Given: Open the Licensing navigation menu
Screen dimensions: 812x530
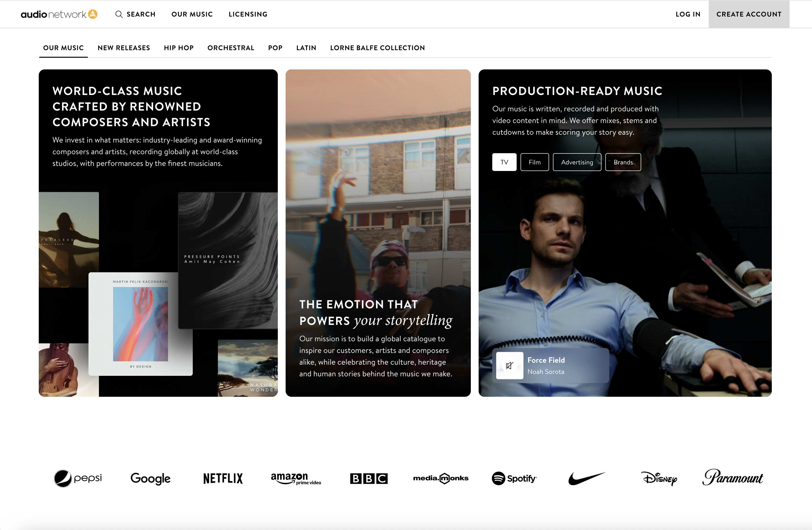Looking at the screenshot, I should tap(248, 14).
